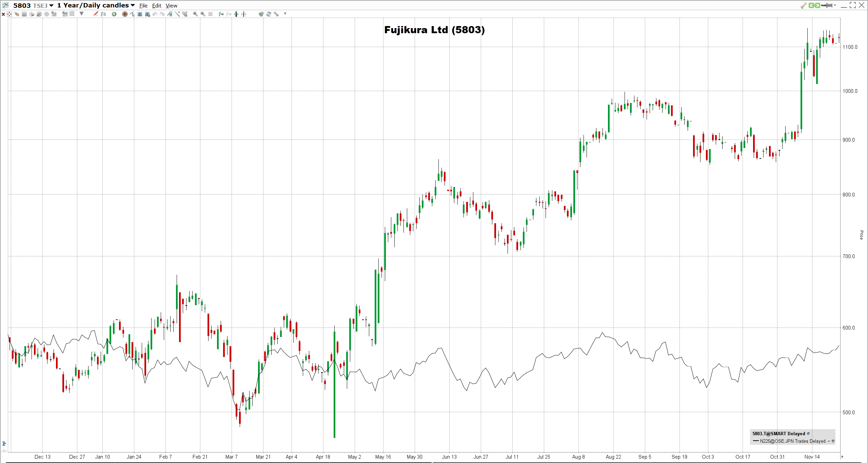This screenshot has width=868, height=463.
Task: Click the green plus grid icon in toolbar
Action: 54,14
